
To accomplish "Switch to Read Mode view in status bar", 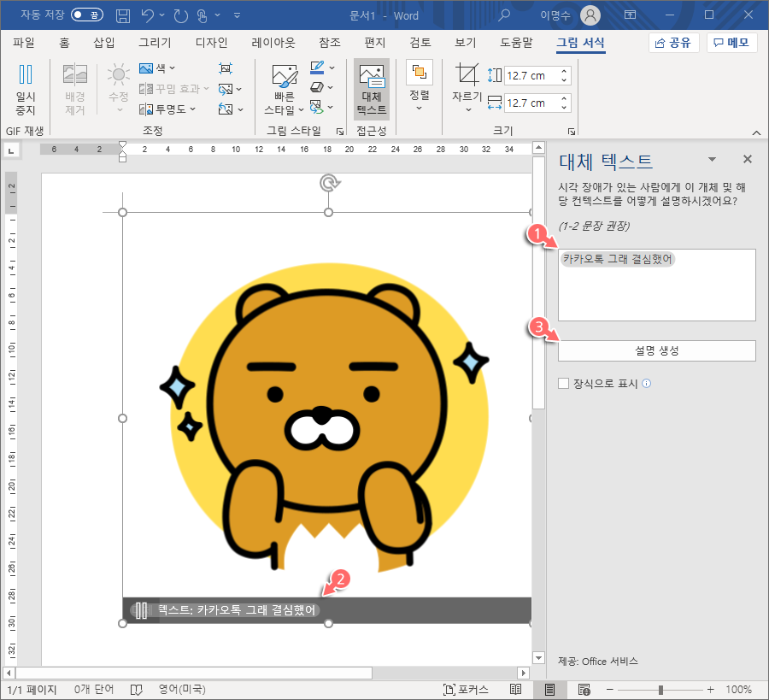I will click(516, 689).
